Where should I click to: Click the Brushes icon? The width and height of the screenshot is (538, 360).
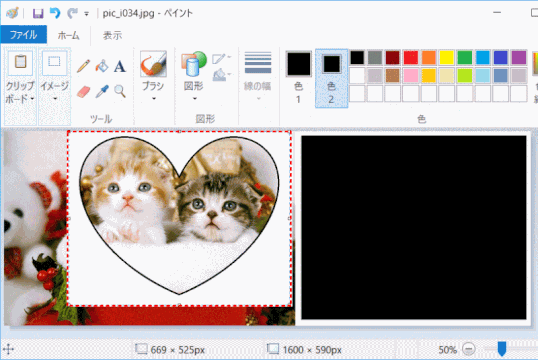pyautogui.click(x=153, y=64)
